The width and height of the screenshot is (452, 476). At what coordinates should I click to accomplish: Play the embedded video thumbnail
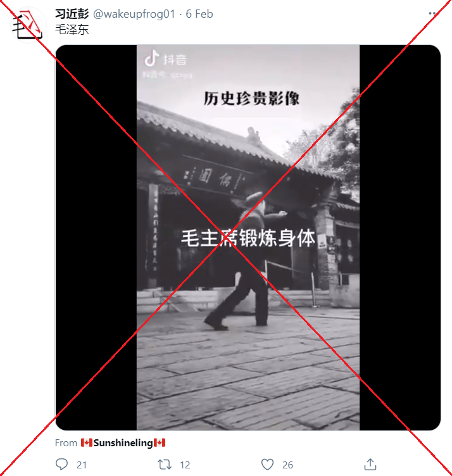click(x=248, y=237)
